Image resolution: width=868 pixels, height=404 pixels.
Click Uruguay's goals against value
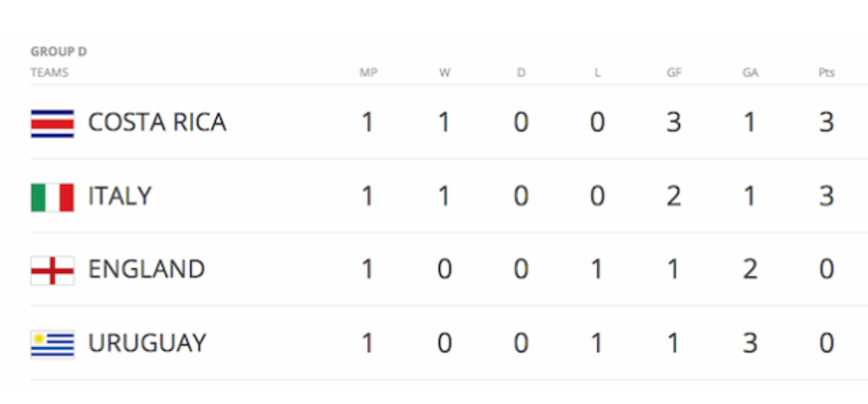pyautogui.click(x=750, y=343)
